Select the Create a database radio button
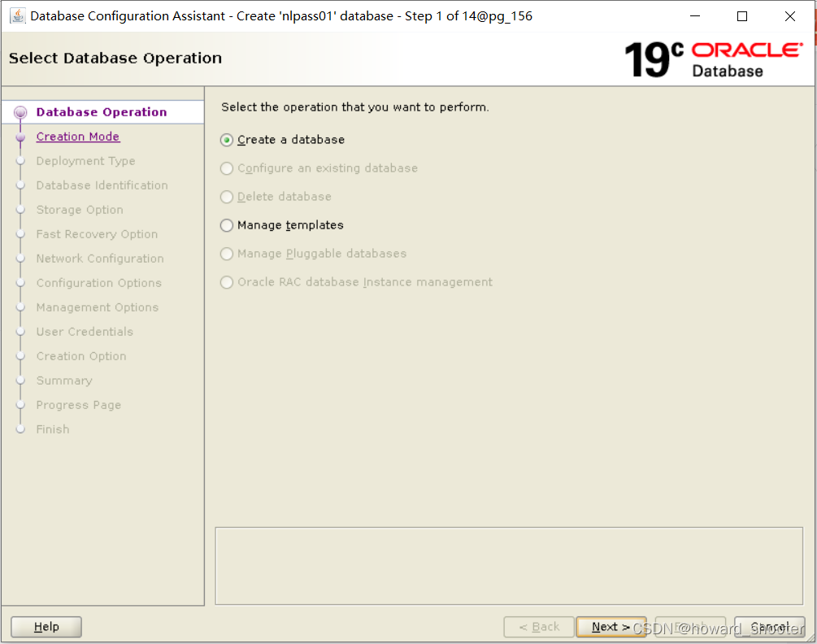The image size is (817, 644). [227, 140]
